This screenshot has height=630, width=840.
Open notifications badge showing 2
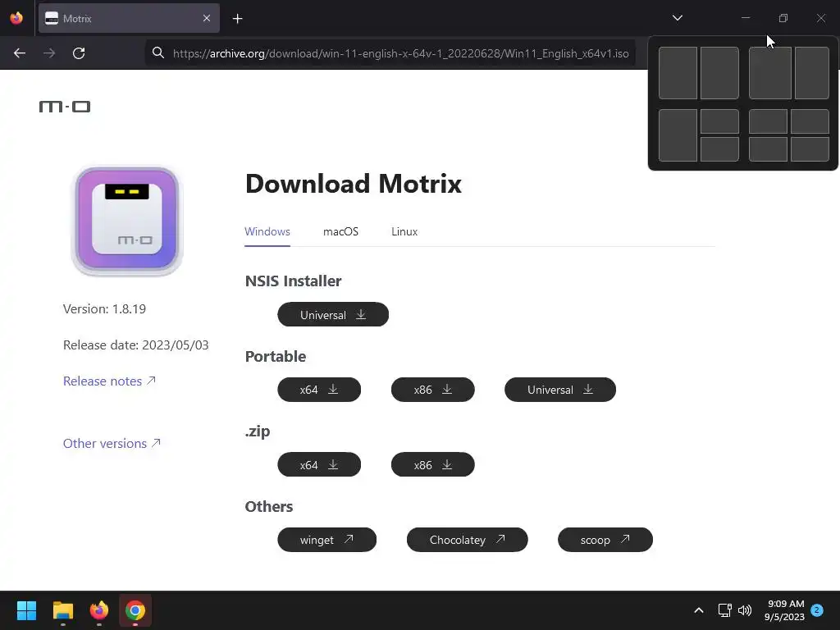(x=817, y=609)
